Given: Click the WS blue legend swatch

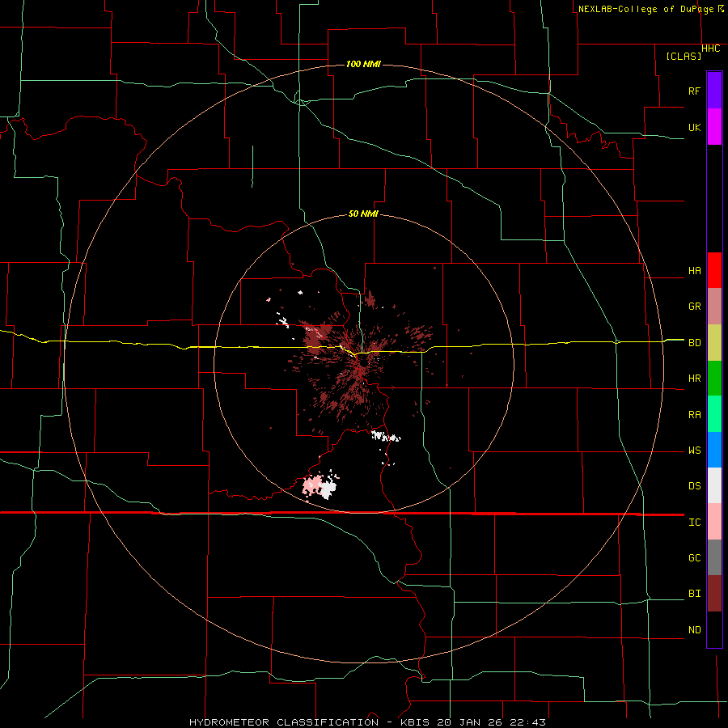Looking at the screenshot, I should pyautogui.click(x=714, y=450).
